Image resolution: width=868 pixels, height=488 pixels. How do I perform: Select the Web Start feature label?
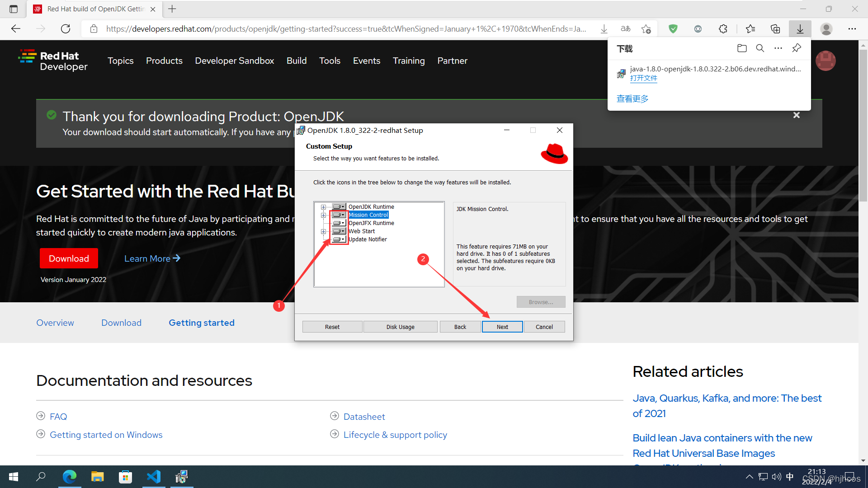point(362,231)
